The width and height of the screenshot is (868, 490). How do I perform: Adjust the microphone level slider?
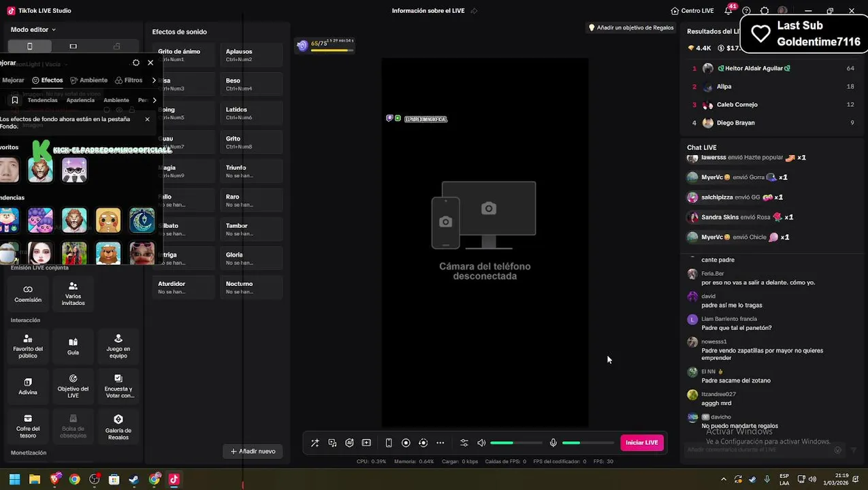[588, 443]
